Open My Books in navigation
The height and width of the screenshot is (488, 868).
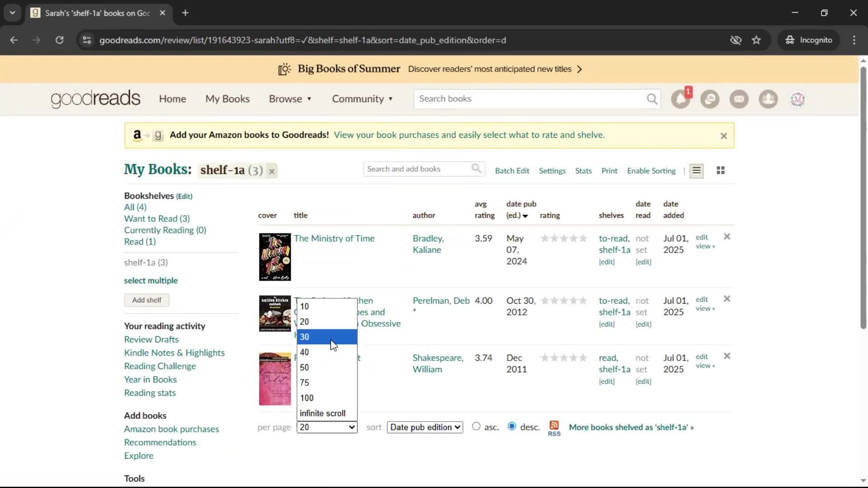(227, 99)
